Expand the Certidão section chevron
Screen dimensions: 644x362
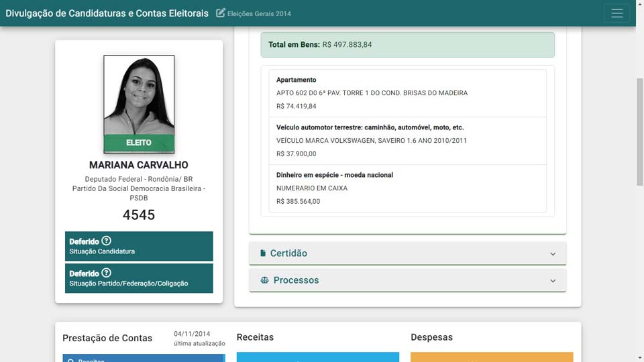[x=553, y=254]
